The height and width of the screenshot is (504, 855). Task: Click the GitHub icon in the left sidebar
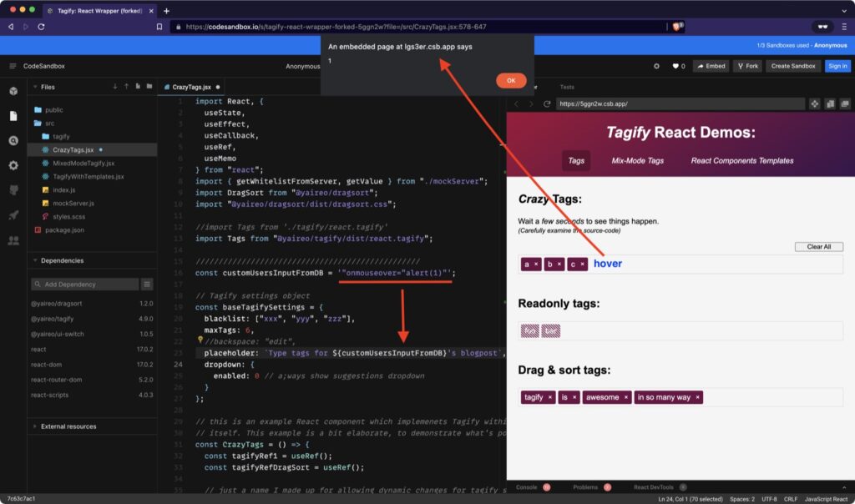[13, 191]
